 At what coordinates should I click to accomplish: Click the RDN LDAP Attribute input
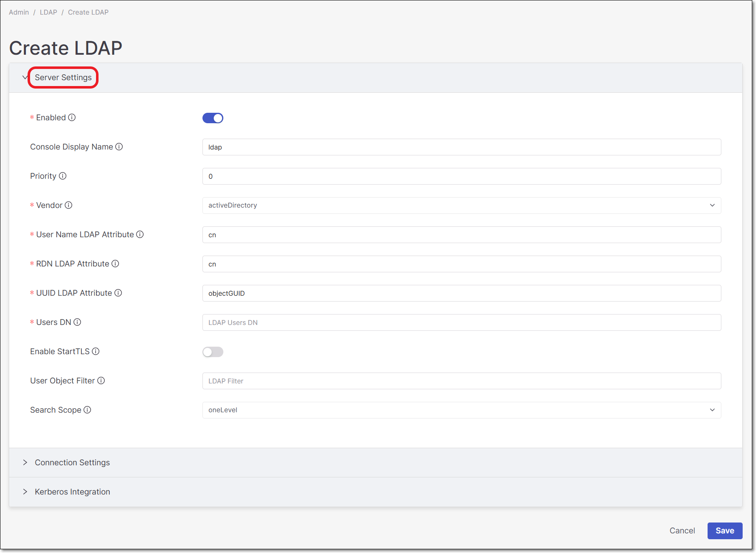(x=462, y=264)
